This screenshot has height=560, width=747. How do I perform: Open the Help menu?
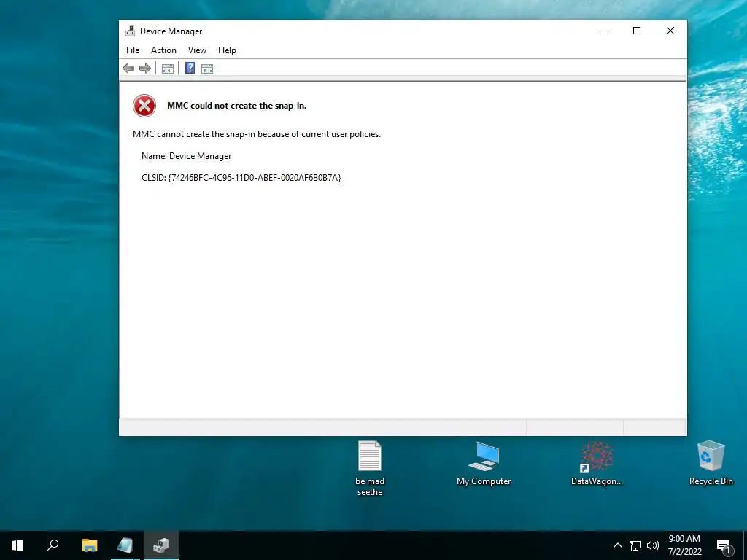(227, 50)
